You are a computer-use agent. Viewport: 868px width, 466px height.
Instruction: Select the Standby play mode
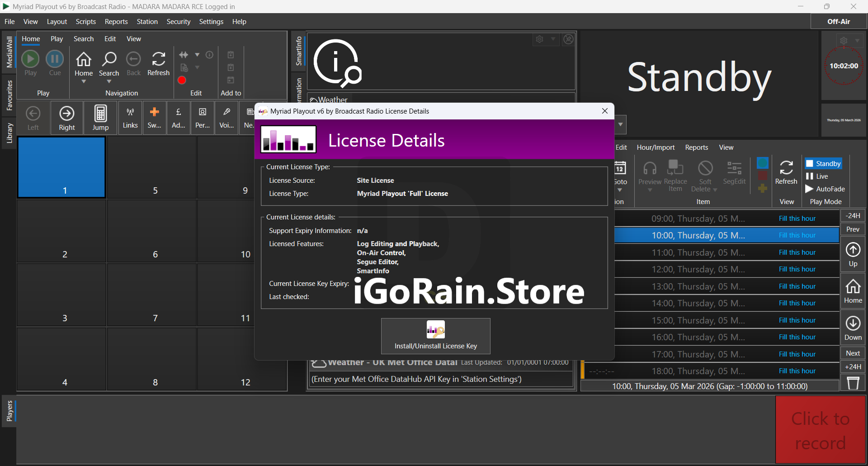tap(823, 164)
